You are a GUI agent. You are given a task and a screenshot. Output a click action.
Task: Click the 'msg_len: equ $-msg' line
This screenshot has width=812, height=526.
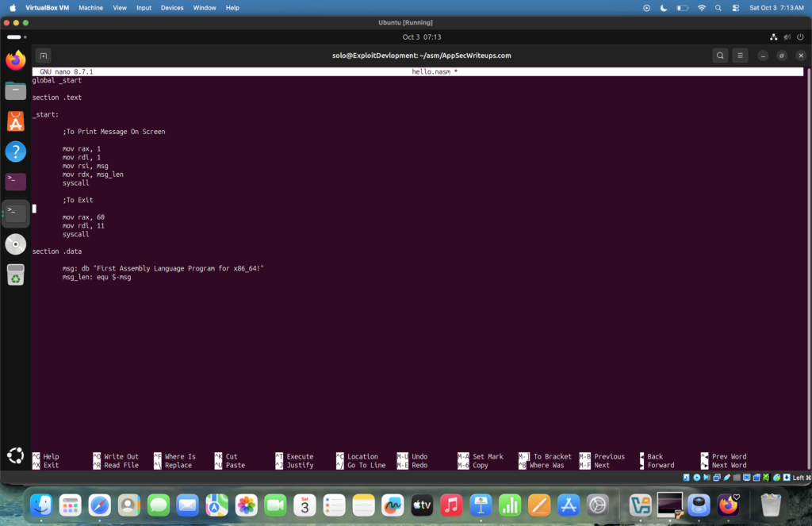pyautogui.click(x=96, y=277)
